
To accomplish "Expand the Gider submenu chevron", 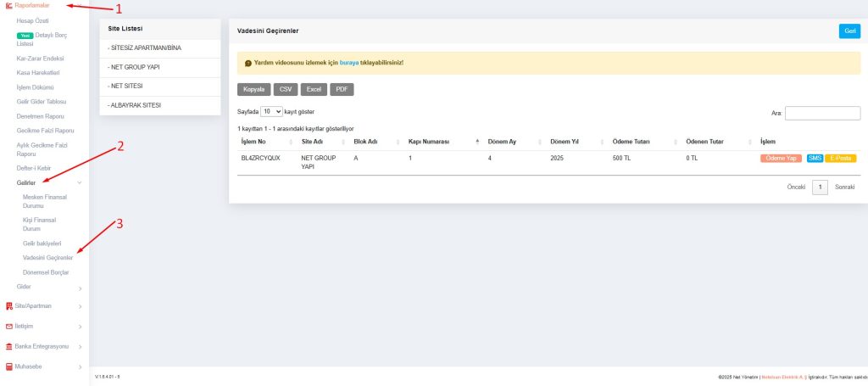I will pyautogui.click(x=80, y=288).
